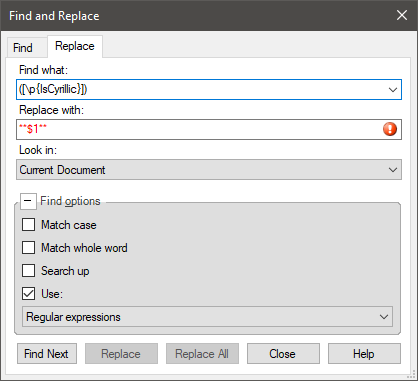Open Help for Find and Replace
Screen dimensions: 418x381
[364, 354]
